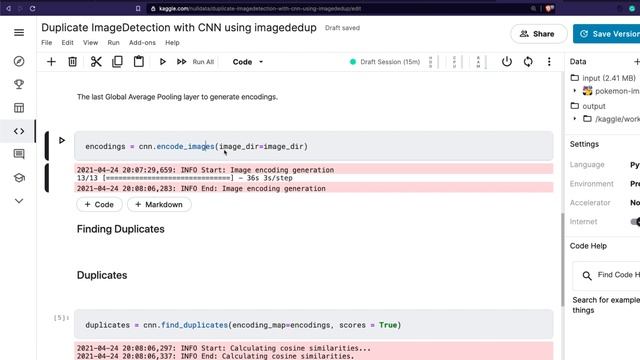Open the Edit menu

tap(67, 42)
